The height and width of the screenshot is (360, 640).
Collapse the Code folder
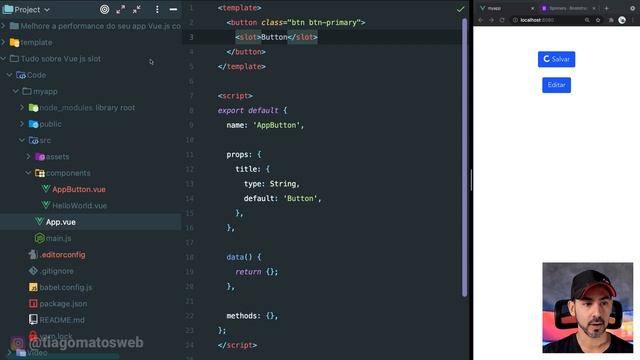click(x=9, y=75)
